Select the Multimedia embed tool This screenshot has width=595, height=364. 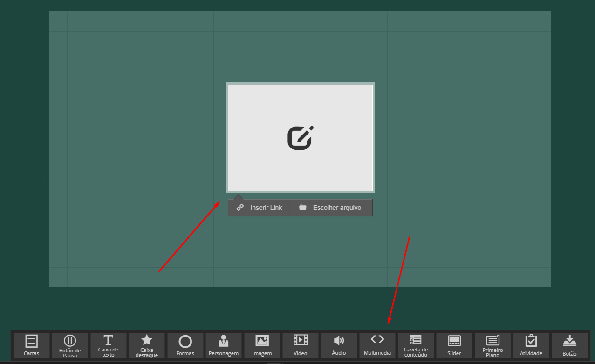pos(377,345)
